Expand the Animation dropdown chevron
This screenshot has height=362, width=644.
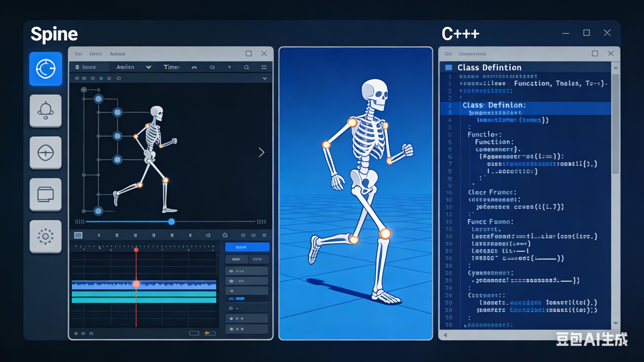point(149,67)
